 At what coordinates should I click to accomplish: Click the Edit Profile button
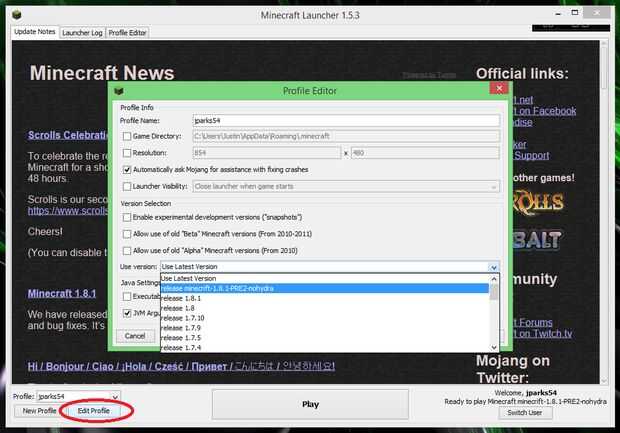tap(94, 411)
